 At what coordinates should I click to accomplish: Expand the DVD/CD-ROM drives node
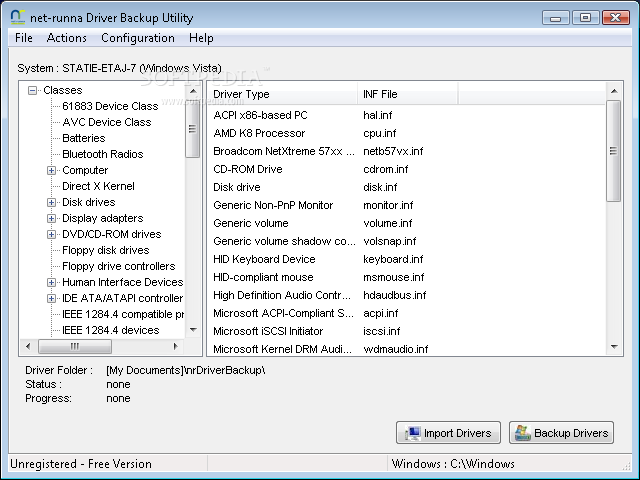[51, 234]
